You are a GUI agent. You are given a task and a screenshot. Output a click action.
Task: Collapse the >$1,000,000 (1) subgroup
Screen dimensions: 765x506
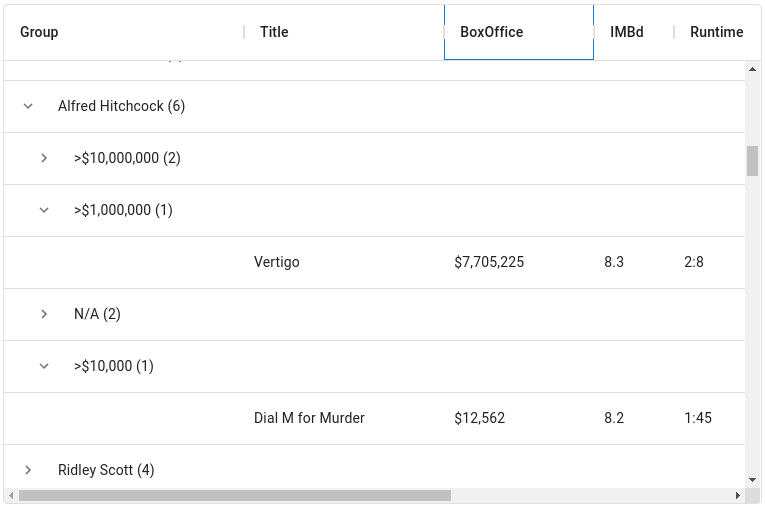click(44, 210)
